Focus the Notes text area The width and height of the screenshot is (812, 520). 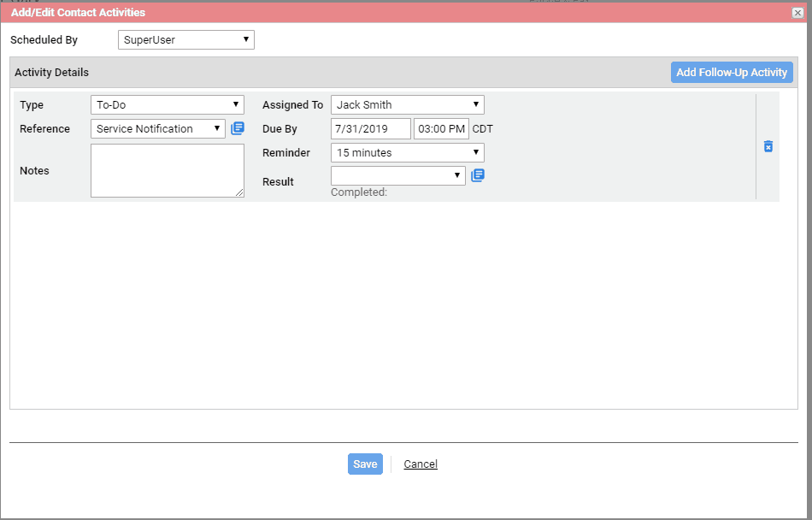point(168,170)
